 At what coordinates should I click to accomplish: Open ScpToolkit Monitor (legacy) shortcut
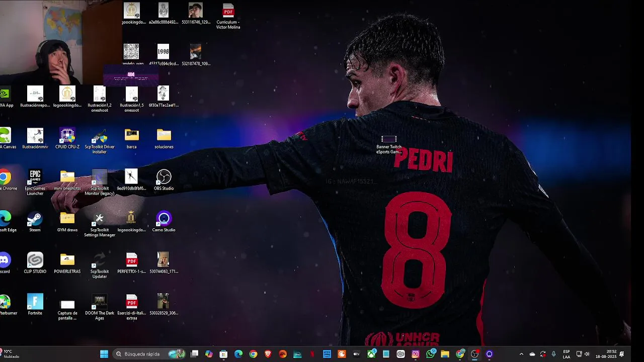[x=100, y=183]
